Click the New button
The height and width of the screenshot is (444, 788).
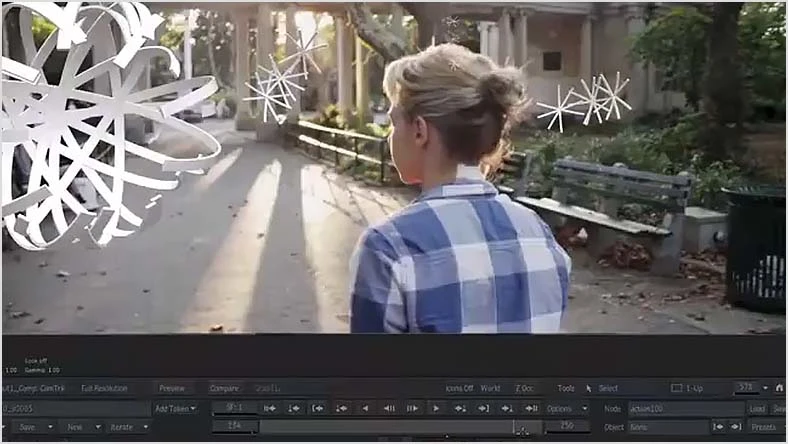pyautogui.click(x=74, y=427)
